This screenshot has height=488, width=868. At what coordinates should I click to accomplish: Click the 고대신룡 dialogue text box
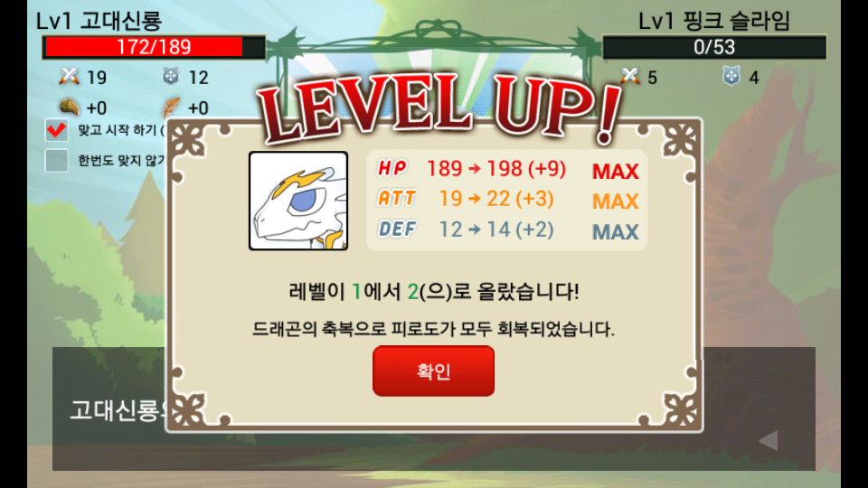tap(433, 408)
